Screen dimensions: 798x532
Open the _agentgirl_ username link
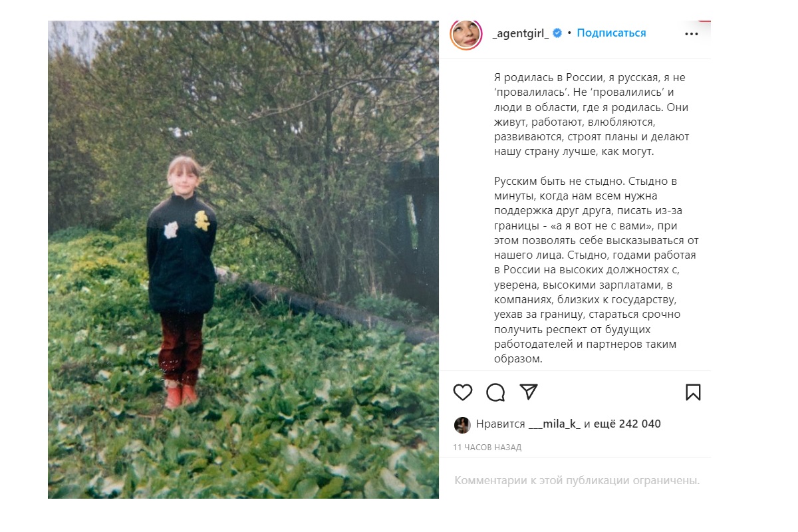pyautogui.click(x=521, y=33)
